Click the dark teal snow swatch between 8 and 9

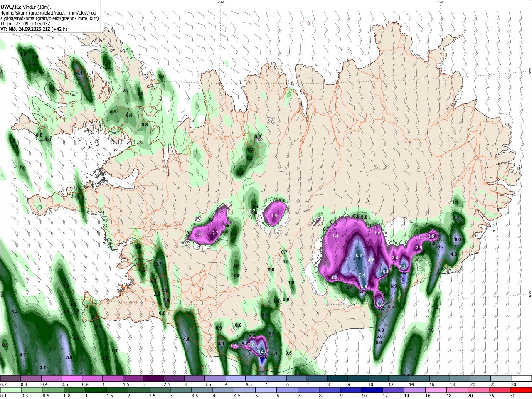337,379
